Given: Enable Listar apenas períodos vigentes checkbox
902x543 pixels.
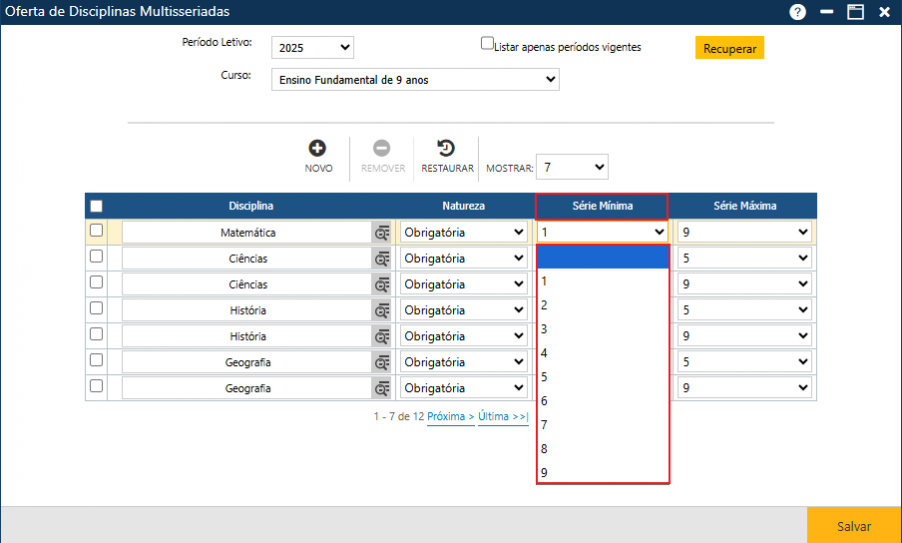Looking at the screenshot, I should pos(488,44).
